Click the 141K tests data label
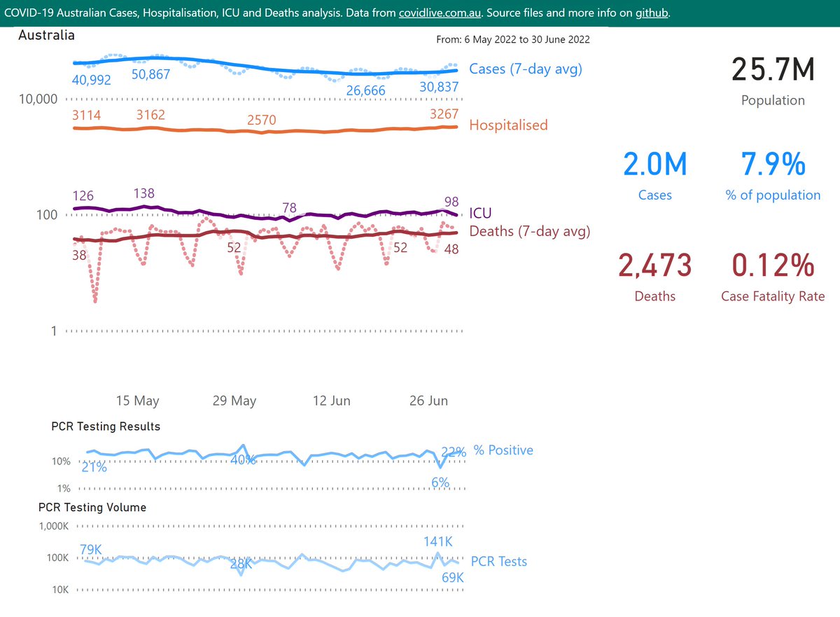 tap(440, 541)
